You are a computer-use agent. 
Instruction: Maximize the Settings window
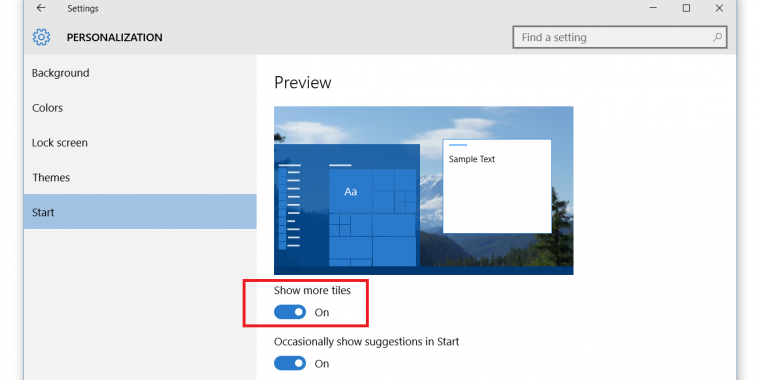pos(686,8)
